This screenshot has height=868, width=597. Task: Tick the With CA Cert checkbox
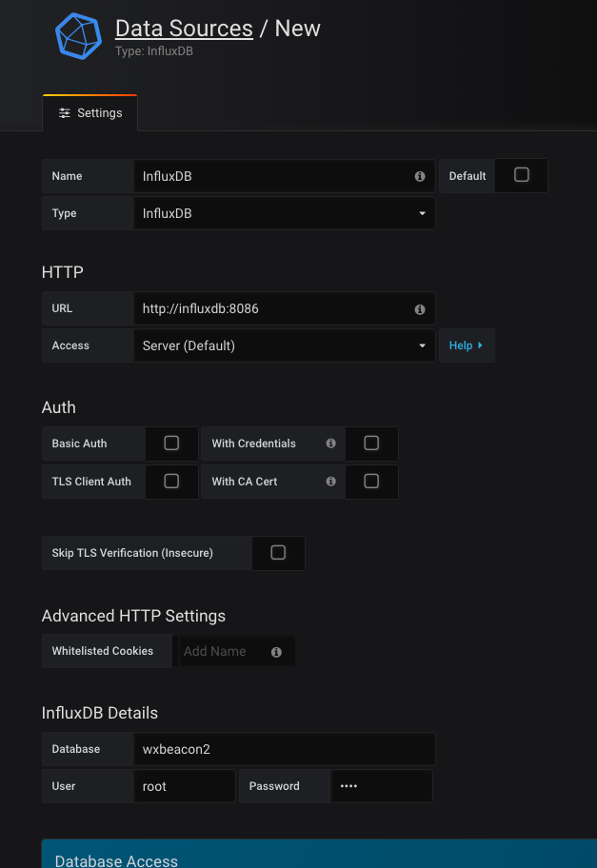tap(371, 482)
